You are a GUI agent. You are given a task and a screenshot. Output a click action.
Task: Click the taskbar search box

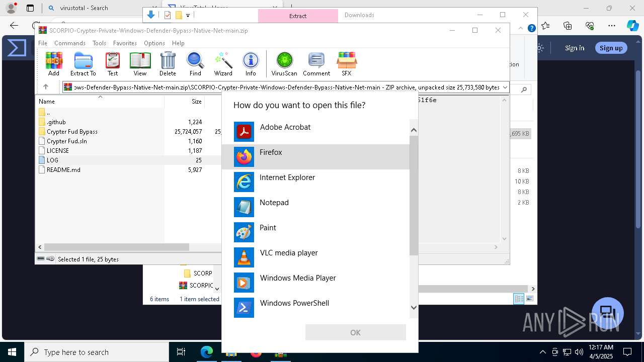[x=96, y=352]
